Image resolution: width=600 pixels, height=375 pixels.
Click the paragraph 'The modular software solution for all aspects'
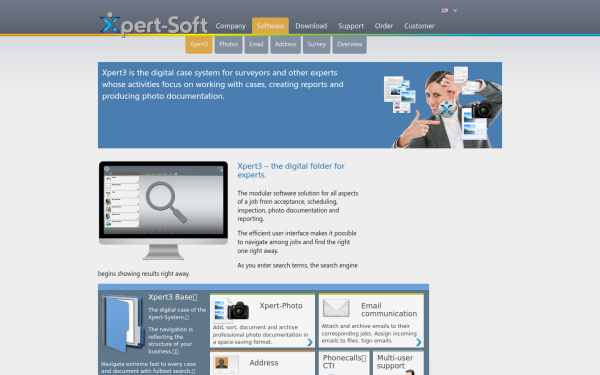(298, 206)
